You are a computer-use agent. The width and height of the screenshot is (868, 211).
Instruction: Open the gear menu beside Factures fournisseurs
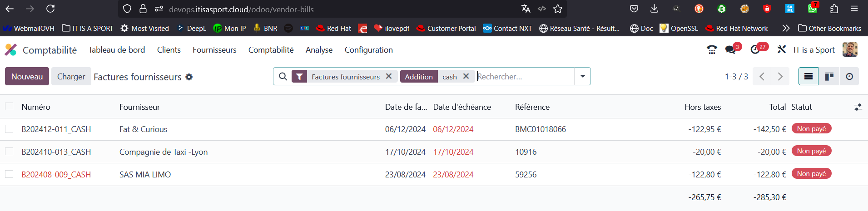[x=189, y=77]
